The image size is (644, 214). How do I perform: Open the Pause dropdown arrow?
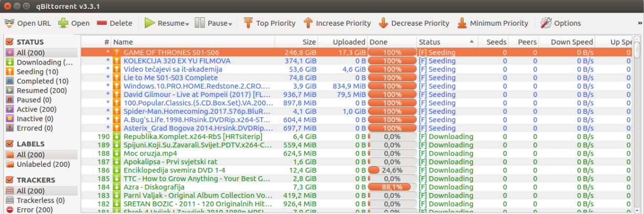coord(230,24)
